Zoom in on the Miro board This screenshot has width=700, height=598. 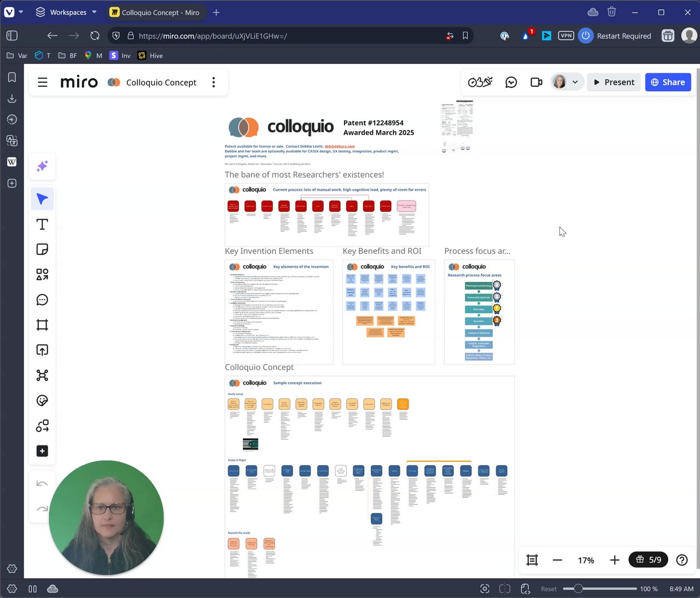coord(615,560)
